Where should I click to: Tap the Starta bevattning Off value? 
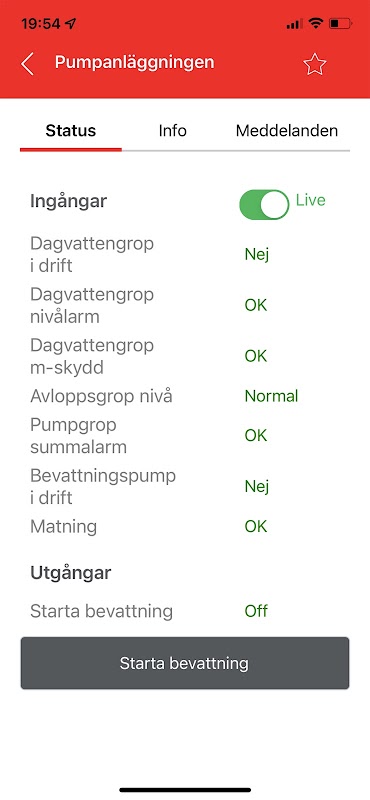point(256,611)
